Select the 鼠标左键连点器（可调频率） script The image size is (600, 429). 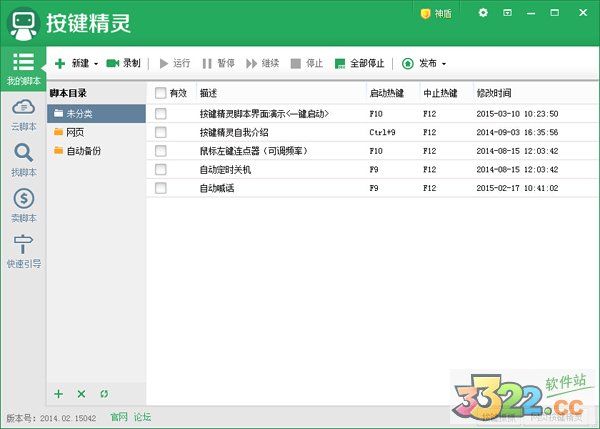pos(373,151)
